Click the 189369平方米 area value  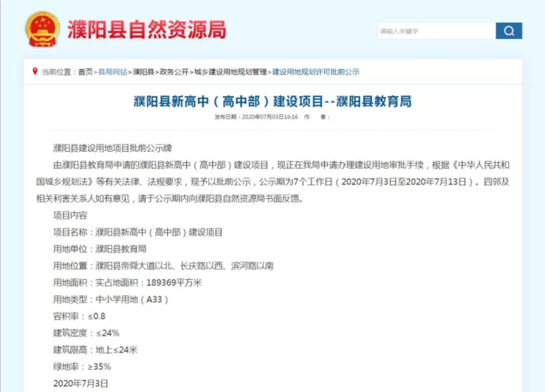[x=174, y=282]
